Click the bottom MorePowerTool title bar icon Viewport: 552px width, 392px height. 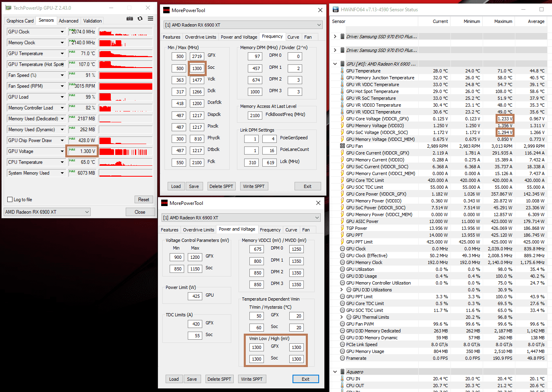(164, 203)
